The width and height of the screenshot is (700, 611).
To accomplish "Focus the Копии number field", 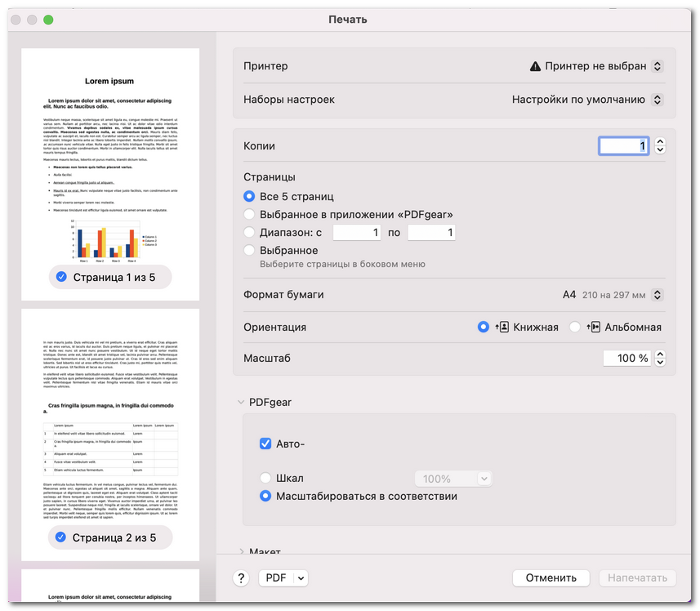I will click(x=623, y=146).
